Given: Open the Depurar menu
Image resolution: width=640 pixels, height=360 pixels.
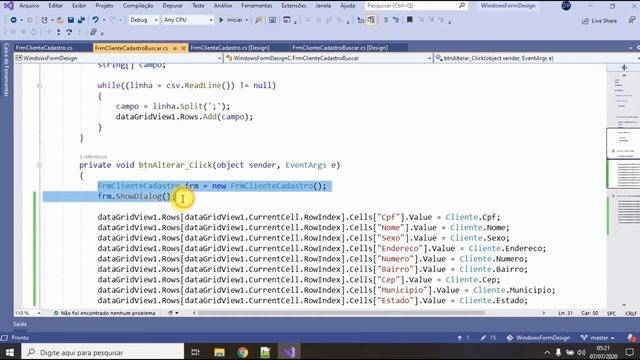Looking at the screenshot, I should tap(173, 6).
